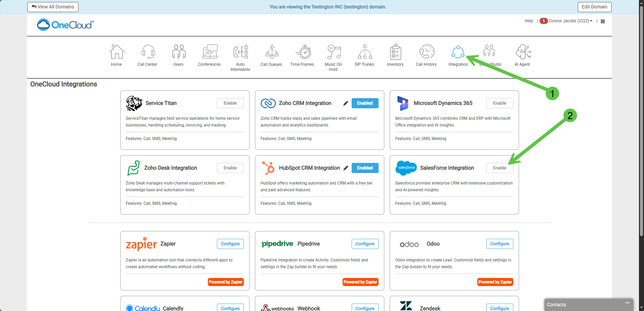The width and height of the screenshot is (644, 311).
Task: Expand the Connor Jacobs user dropdown
Action: (570, 21)
